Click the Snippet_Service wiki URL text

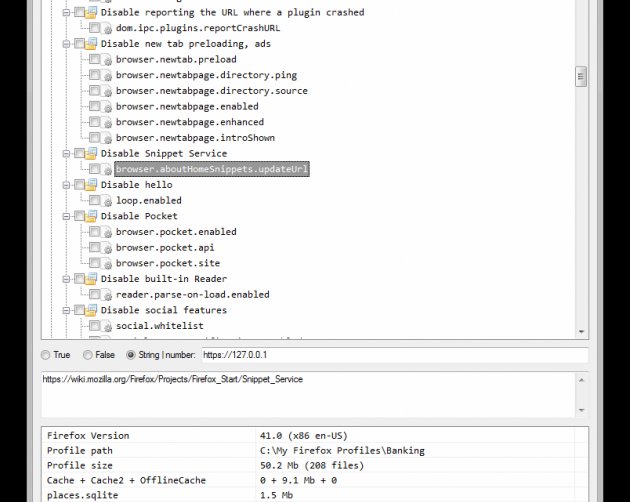pyautogui.click(x=173, y=379)
